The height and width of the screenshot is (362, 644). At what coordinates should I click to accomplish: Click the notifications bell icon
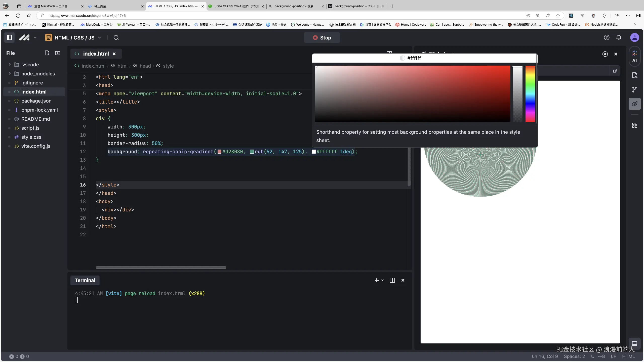619,37
